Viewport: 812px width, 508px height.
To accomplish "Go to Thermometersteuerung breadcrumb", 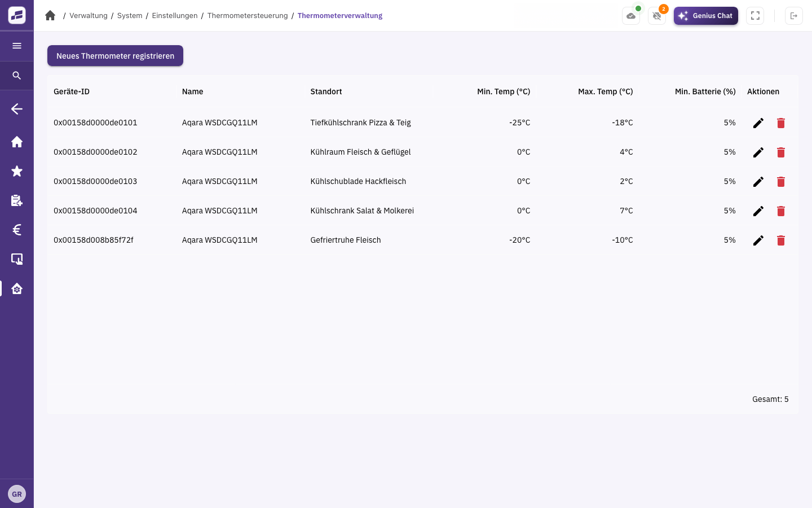I will pos(248,16).
